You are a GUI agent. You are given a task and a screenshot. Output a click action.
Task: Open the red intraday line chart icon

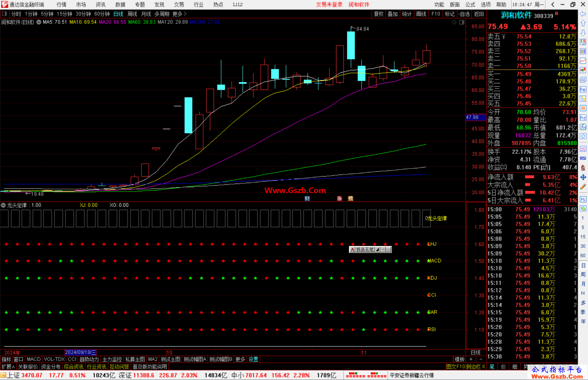[583, 61]
